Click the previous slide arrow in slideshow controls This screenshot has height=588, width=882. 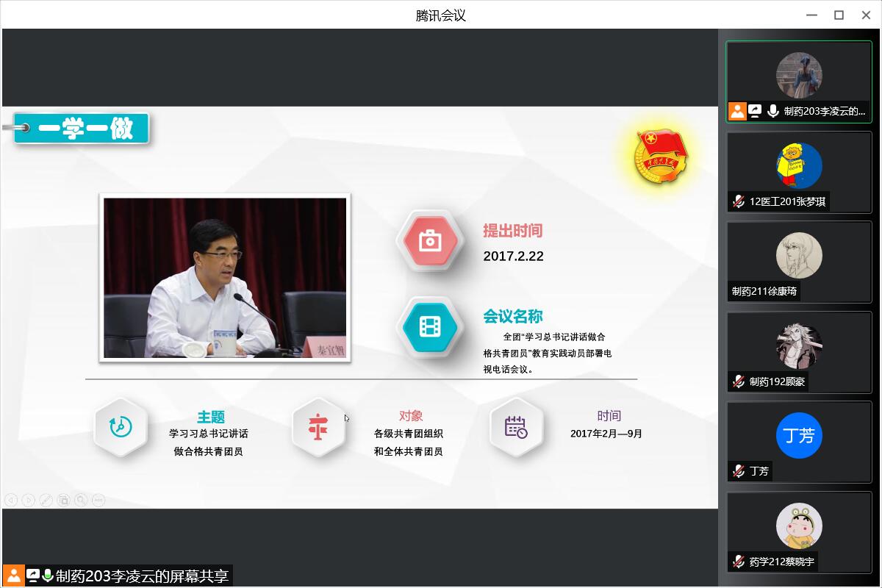[11, 500]
